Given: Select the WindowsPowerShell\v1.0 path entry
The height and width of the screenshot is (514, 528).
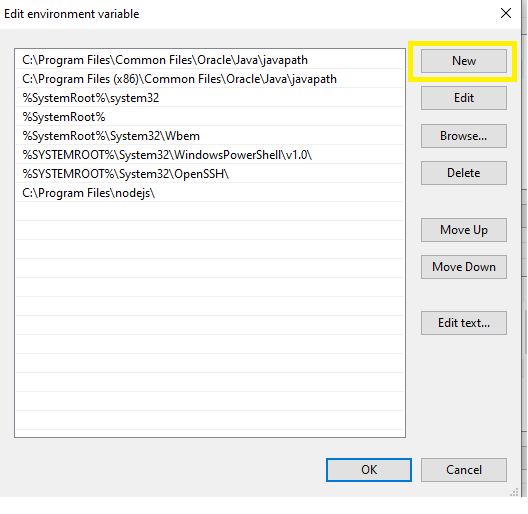Looking at the screenshot, I should [x=210, y=155].
